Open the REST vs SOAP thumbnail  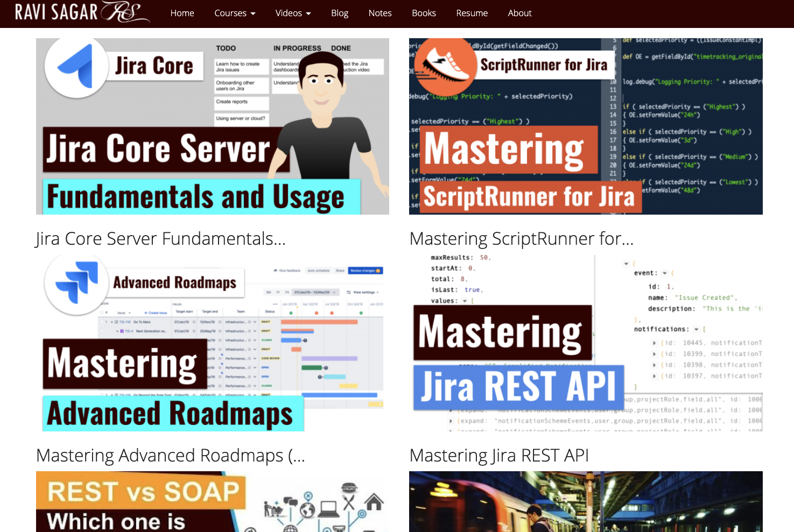tap(213, 502)
